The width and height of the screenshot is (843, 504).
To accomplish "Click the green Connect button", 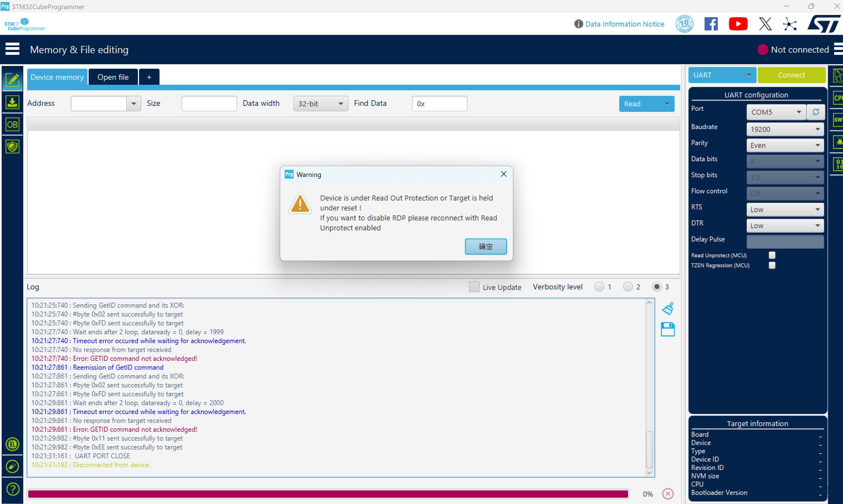I will coord(791,75).
